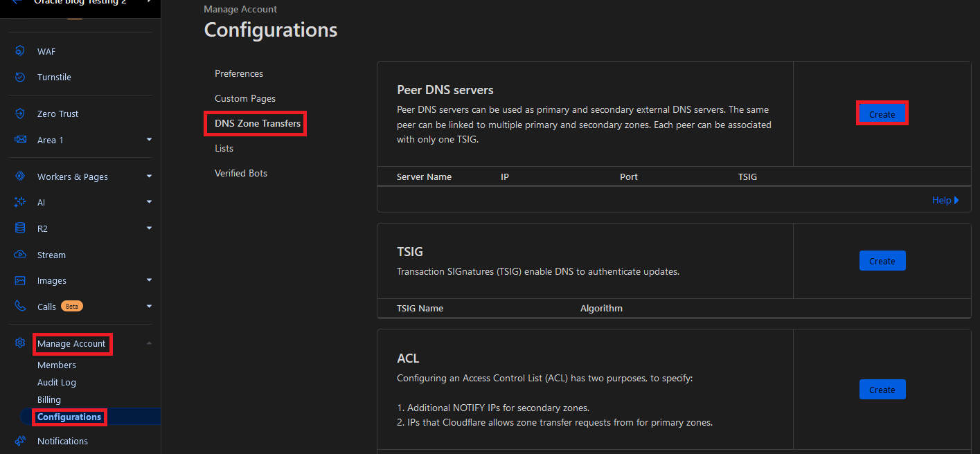Expand the Workers & Pages submenu arrow
Image resolution: width=980 pixels, height=454 pixels.
(x=149, y=176)
